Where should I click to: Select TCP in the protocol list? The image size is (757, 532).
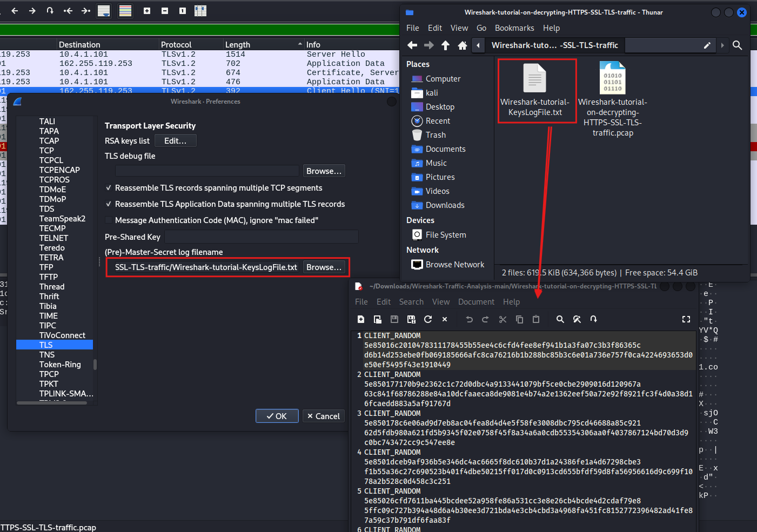(46, 151)
